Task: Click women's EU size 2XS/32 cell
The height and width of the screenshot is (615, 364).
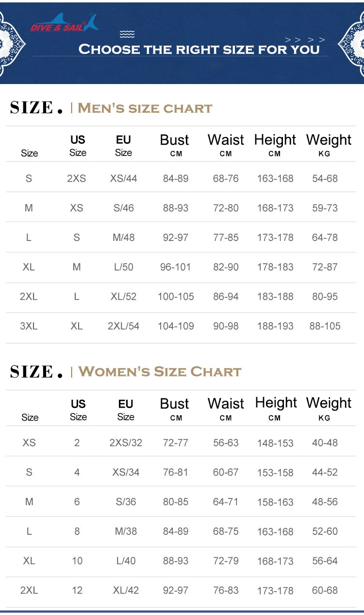Action: point(126,443)
